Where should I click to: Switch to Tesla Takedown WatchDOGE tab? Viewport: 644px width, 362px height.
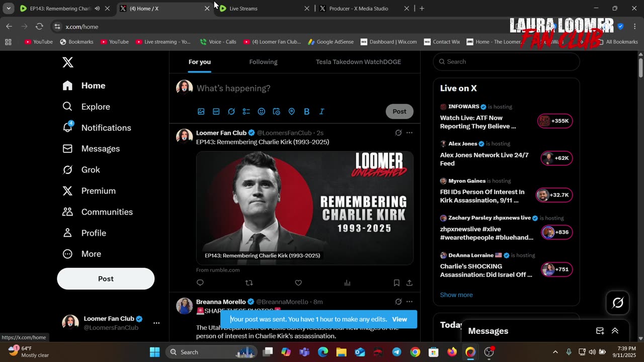coord(358,62)
